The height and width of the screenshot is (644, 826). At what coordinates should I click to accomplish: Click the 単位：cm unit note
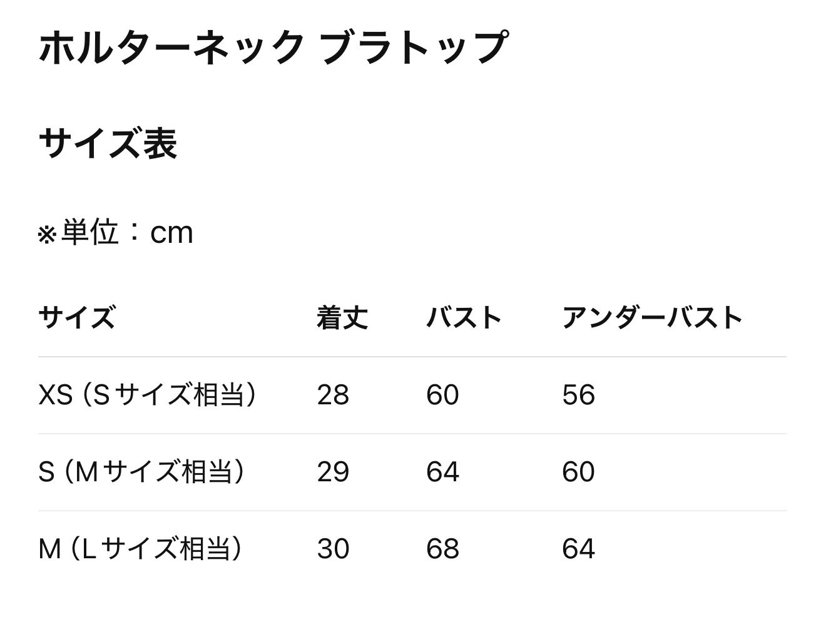click(x=127, y=233)
